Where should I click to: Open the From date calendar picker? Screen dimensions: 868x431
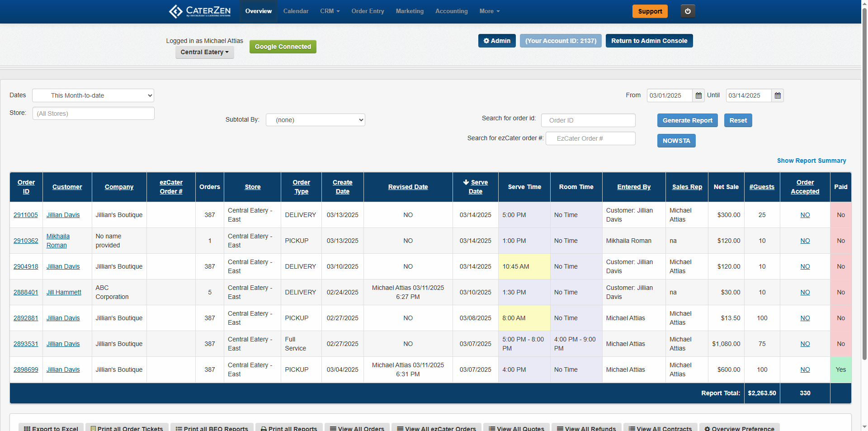(x=698, y=95)
